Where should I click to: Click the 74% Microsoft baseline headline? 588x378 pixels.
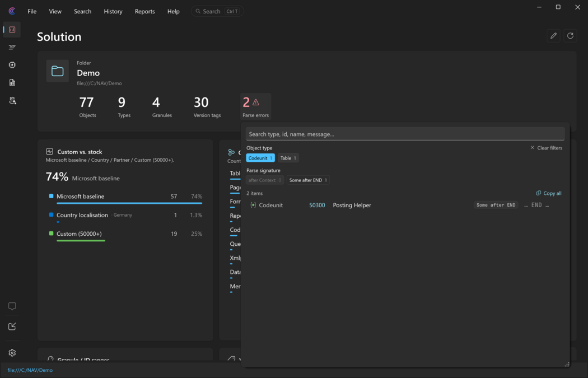click(82, 177)
